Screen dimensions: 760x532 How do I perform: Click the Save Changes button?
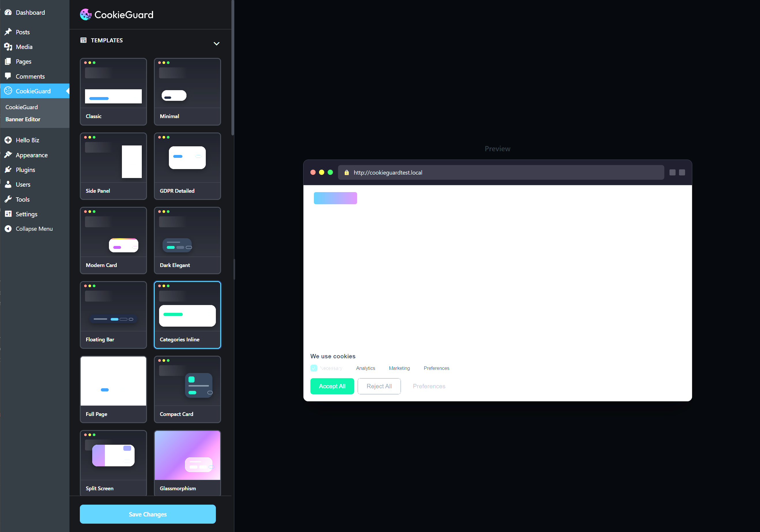coord(148,514)
